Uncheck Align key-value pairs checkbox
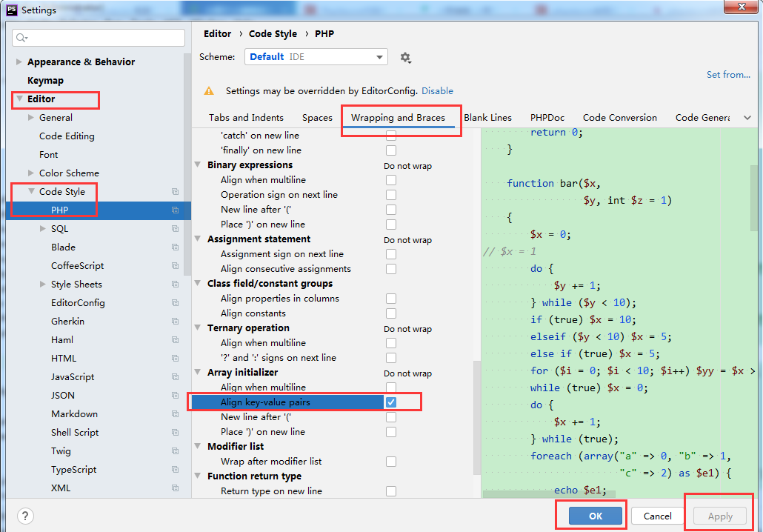 (390, 402)
